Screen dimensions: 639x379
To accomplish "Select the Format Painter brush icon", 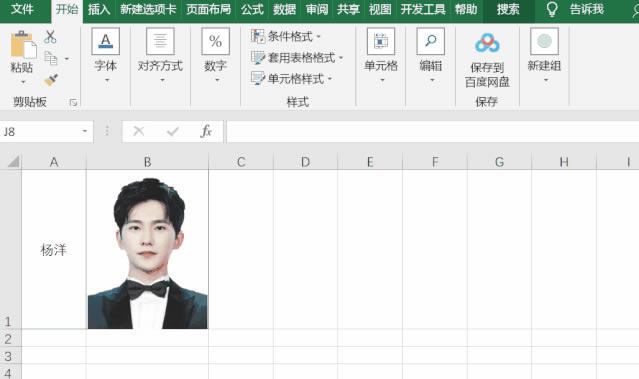I will [x=51, y=80].
